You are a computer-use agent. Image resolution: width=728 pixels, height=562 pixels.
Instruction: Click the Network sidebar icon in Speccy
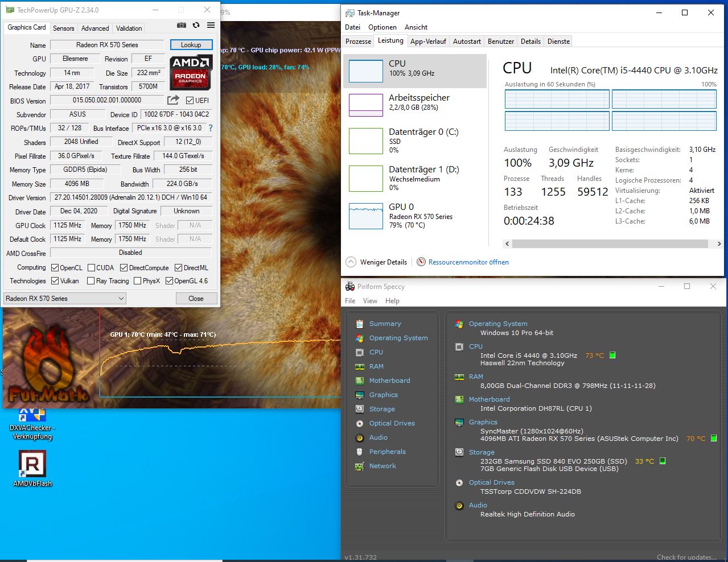[x=360, y=466]
